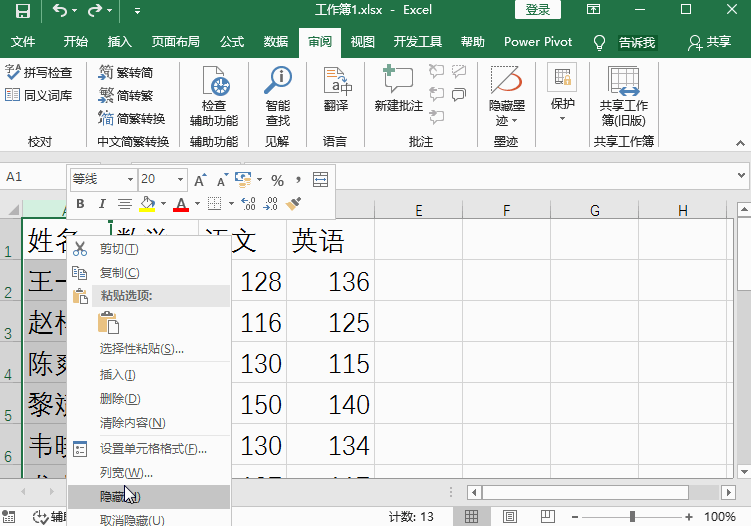Switch to the 数据 ribbon tab
Image resolution: width=751 pixels, height=526 pixels.
coord(276,42)
